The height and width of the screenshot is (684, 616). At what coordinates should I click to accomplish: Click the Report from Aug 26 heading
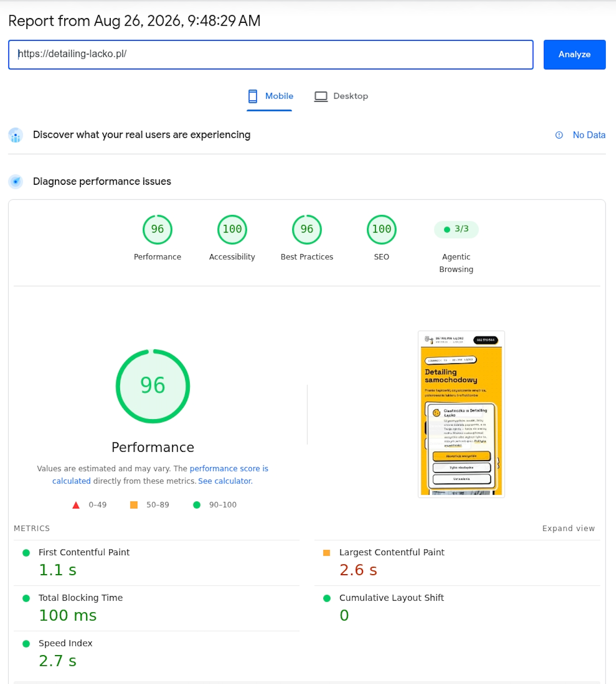click(134, 21)
